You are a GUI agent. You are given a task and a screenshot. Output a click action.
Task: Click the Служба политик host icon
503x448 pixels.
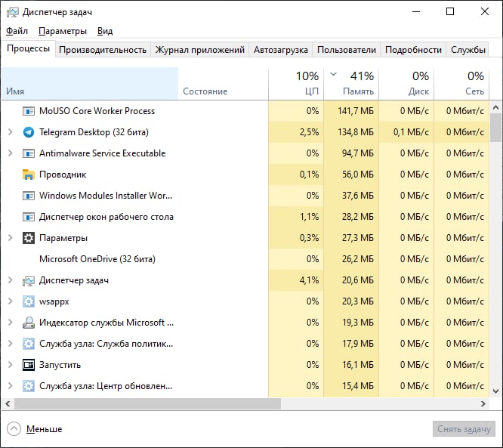coord(29,344)
